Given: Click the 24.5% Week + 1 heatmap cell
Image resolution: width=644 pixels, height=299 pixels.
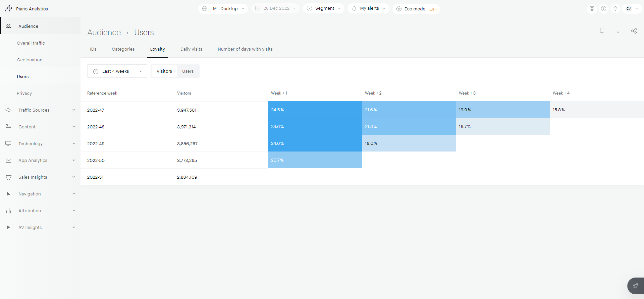Looking at the screenshot, I should (315, 110).
